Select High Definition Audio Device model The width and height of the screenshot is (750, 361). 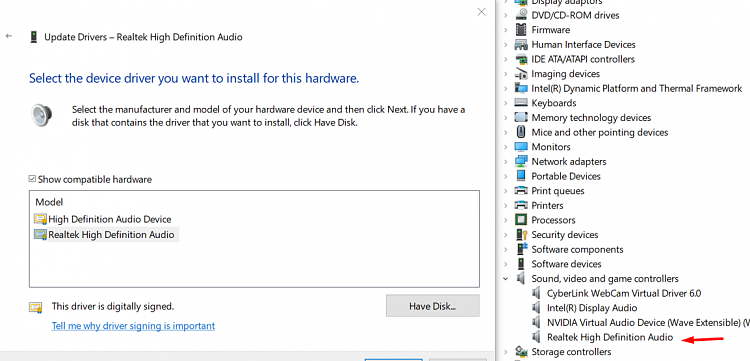pyautogui.click(x=110, y=219)
